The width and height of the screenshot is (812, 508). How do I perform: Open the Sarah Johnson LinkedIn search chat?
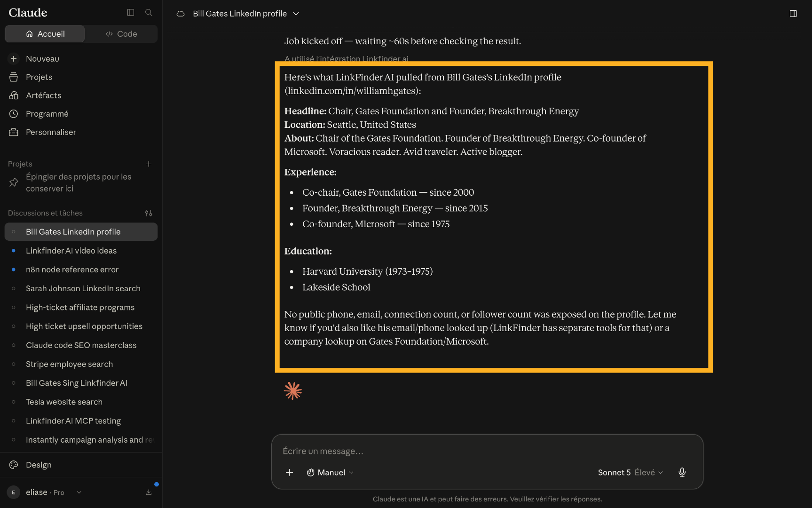[81, 288]
